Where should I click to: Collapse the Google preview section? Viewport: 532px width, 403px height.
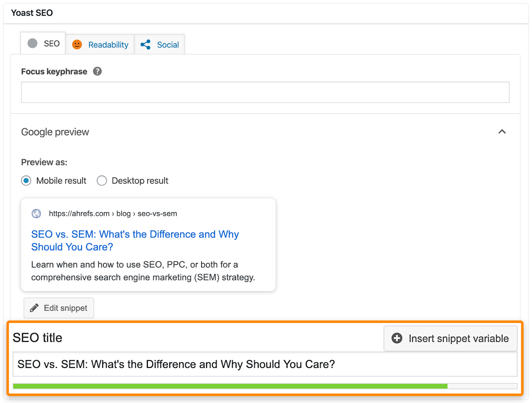[502, 132]
